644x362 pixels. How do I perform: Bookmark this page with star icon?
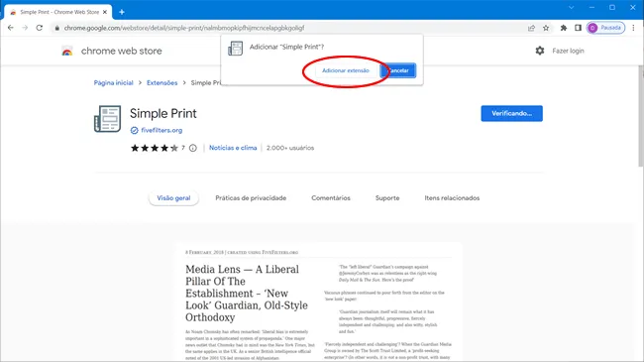(x=546, y=28)
